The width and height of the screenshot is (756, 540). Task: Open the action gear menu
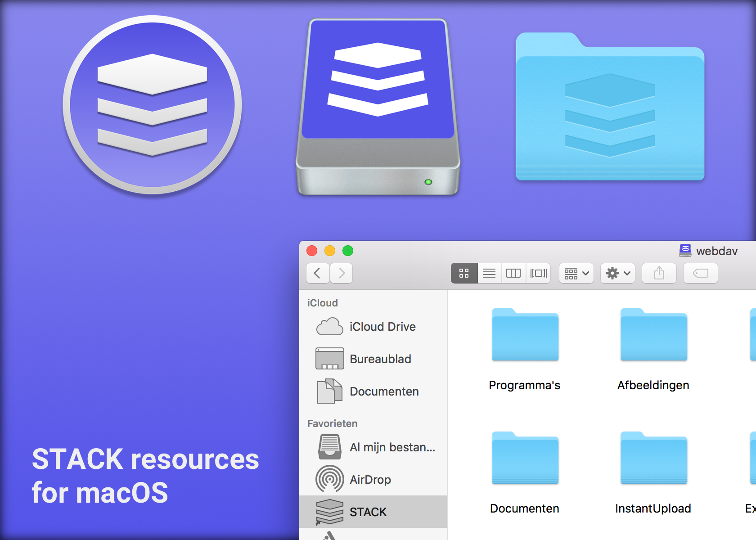[617, 273]
